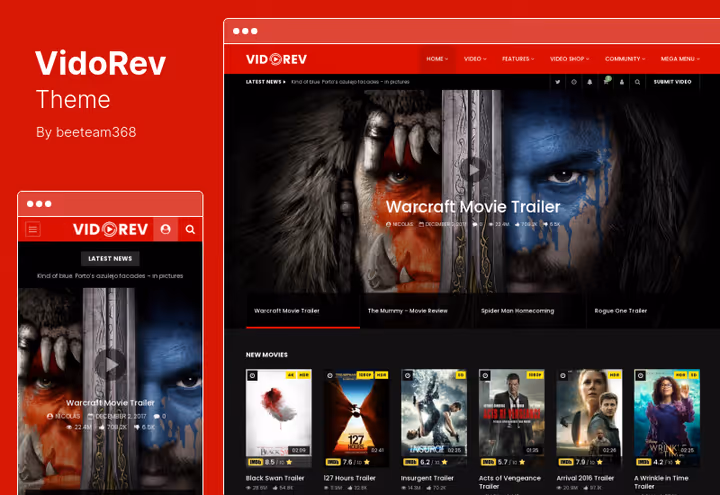This screenshot has height=495, width=720.
Task: Select the Rogue One Trailer tab
Action: [643, 311]
